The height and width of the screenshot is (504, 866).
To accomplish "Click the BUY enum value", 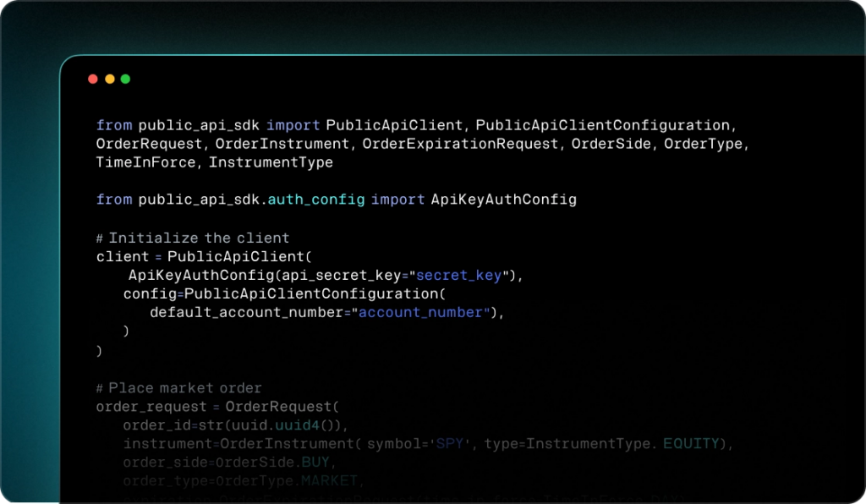I will click(x=315, y=462).
